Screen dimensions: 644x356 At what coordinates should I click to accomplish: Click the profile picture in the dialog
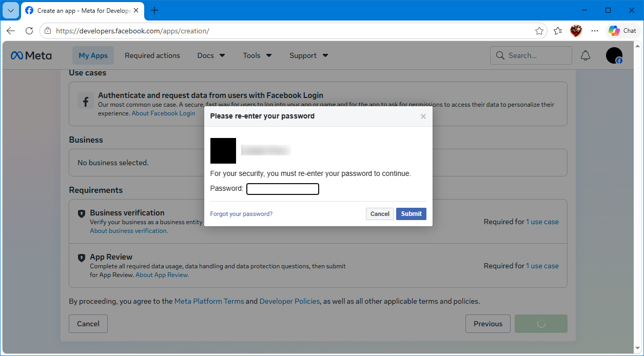coord(223,151)
